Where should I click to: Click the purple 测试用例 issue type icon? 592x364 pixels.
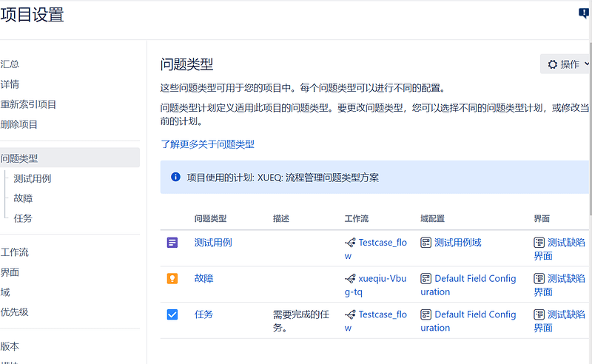click(172, 243)
